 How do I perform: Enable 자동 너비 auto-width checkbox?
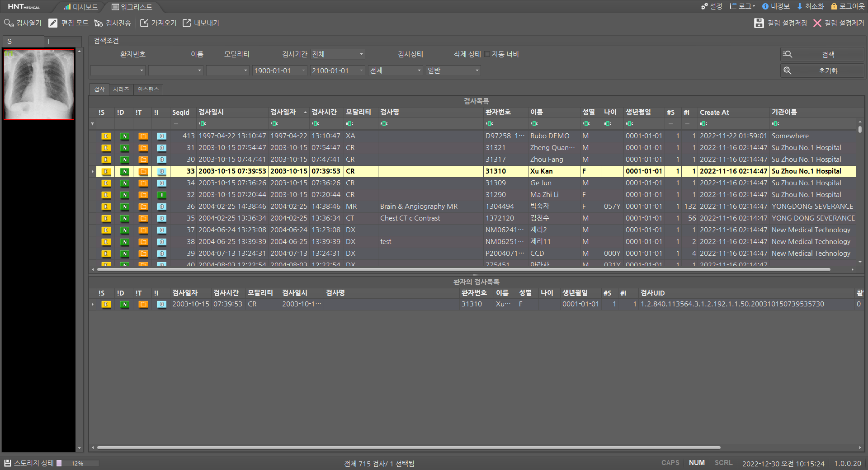[x=487, y=54]
